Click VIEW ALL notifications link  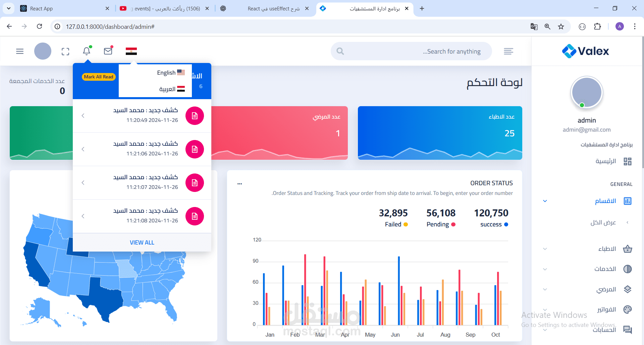click(x=142, y=243)
